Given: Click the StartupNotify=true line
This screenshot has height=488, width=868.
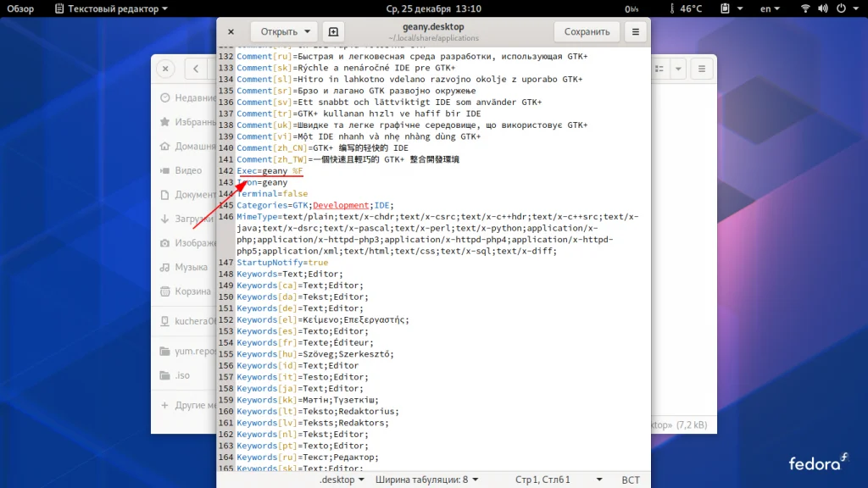Looking at the screenshot, I should (282, 263).
